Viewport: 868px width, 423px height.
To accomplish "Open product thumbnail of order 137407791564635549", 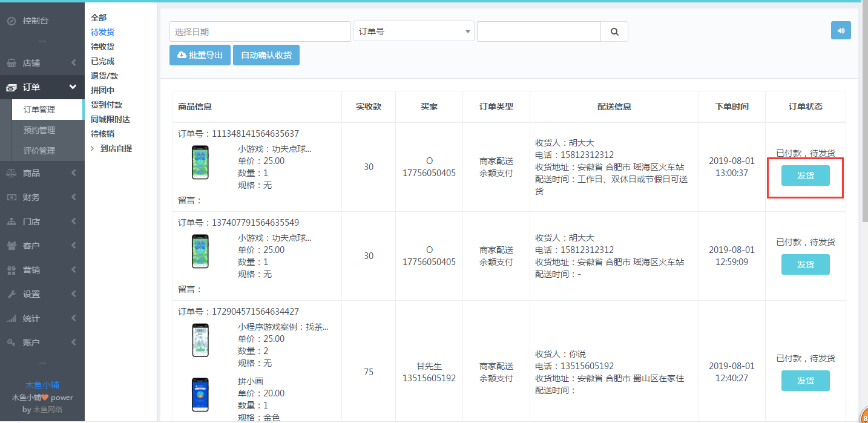I will click(x=200, y=251).
